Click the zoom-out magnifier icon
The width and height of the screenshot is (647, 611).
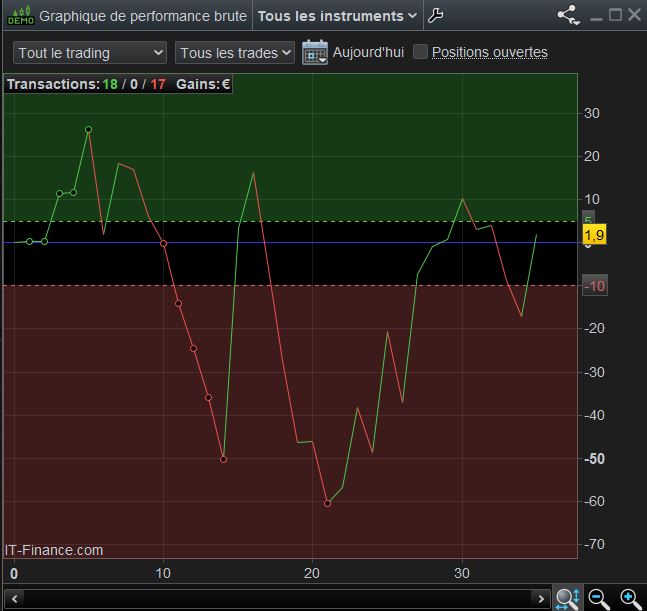(x=599, y=599)
